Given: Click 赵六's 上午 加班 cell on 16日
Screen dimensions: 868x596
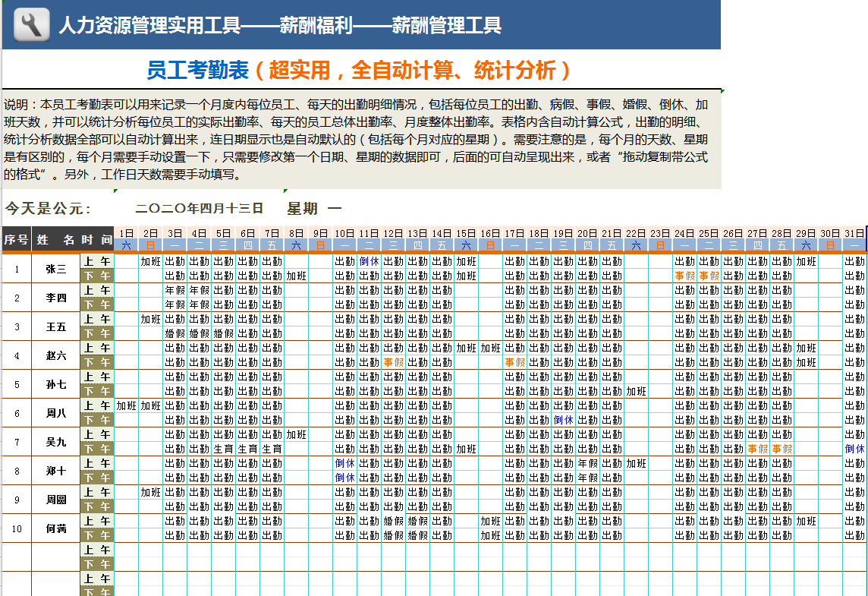Looking at the screenshot, I should (490, 348).
